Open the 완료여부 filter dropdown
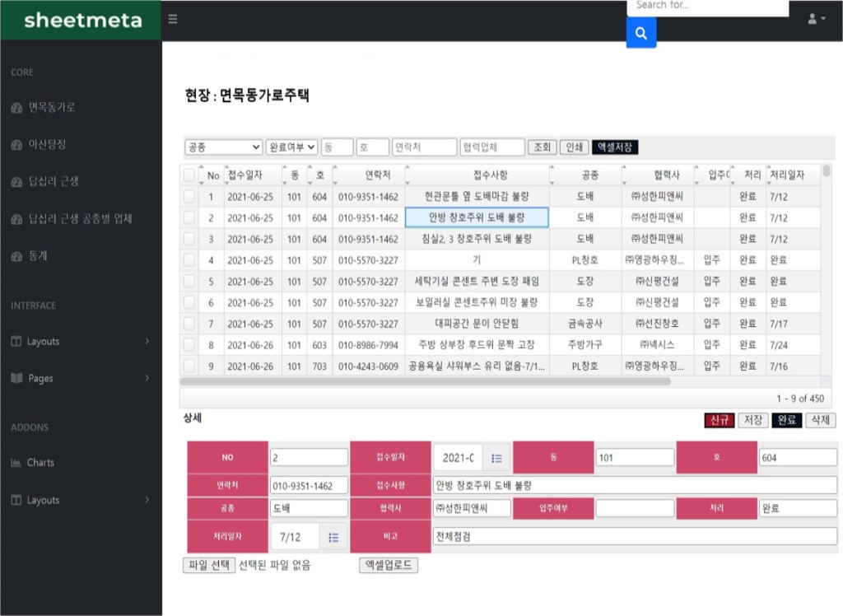The image size is (843, 616). (291, 147)
